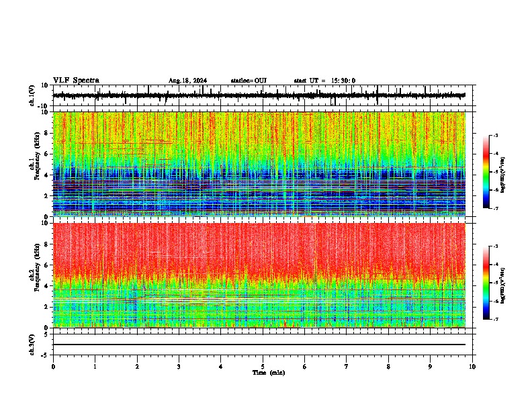The width and height of the screenshot is (532, 411).
Task: Click the ch.1 spectrogram color scale bar
Action: 486,172
